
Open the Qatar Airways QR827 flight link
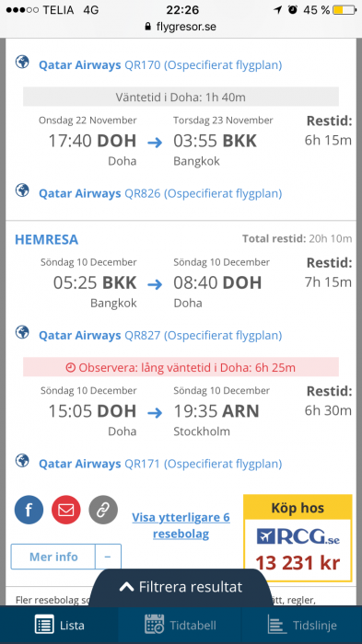160,335
